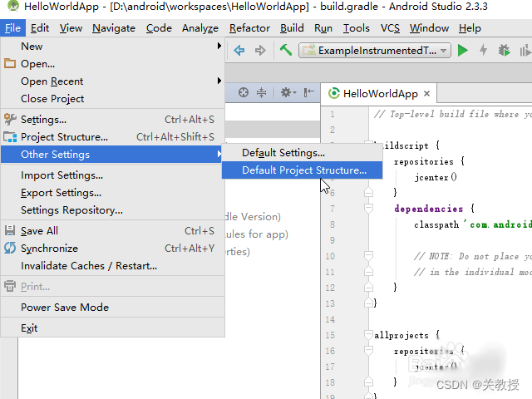This screenshot has height=399, width=532.
Task: Open the VCS menu
Action: [390, 28]
